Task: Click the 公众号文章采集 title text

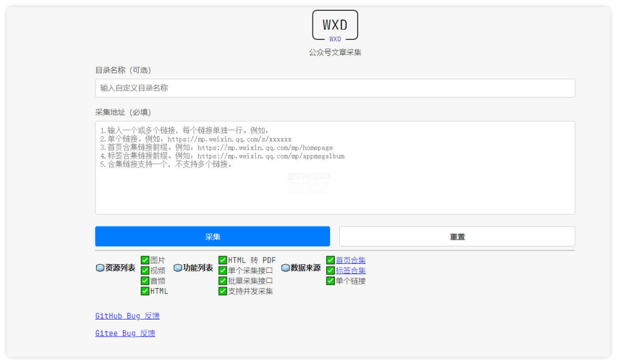Action: [335, 52]
